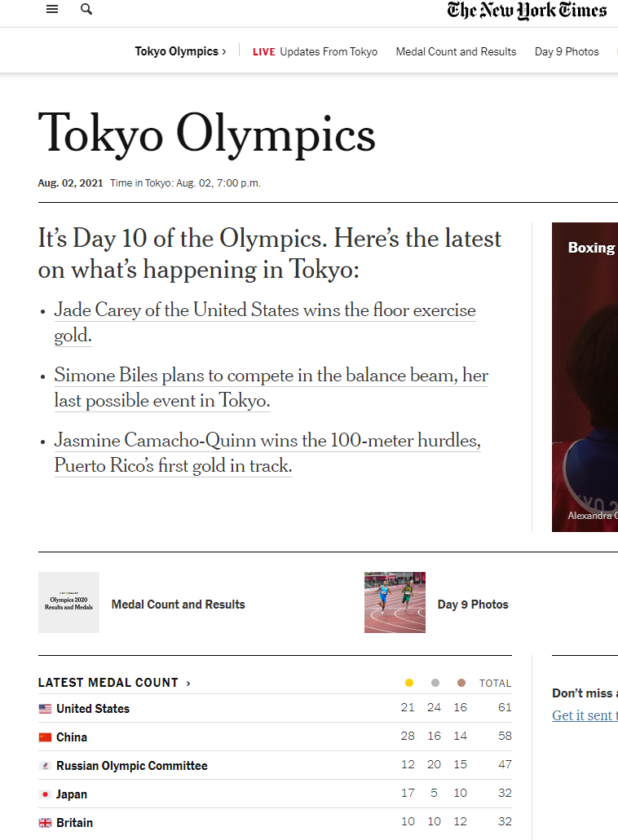Open the hamburger sections menu
This screenshot has width=618, height=840.
tap(52, 9)
